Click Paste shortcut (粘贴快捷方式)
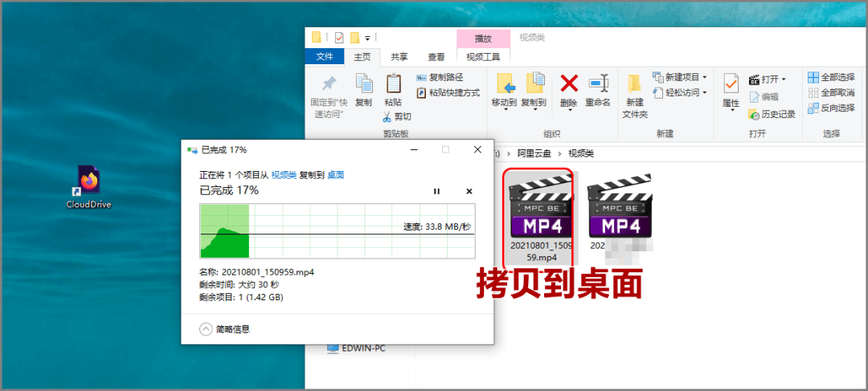Screen dimensions: 868x391 tap(448, 92)
